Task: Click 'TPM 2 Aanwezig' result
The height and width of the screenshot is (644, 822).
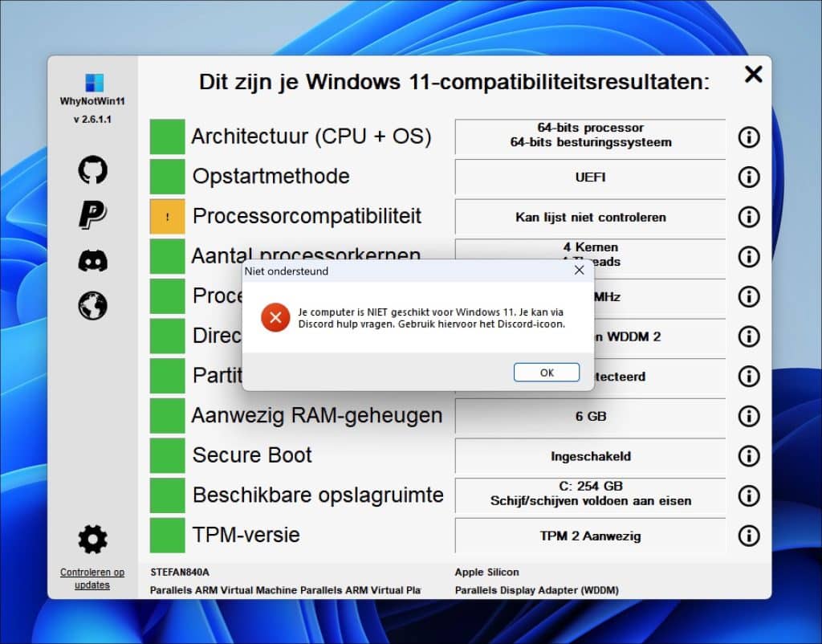Action: (x=590, y=536)
